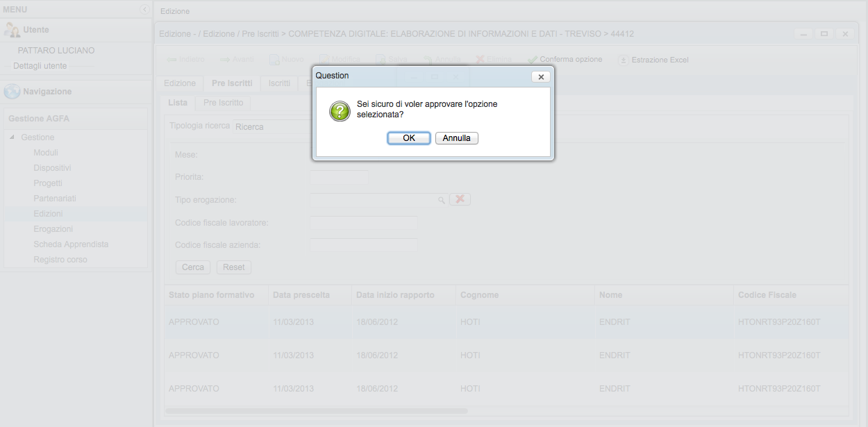Screen dimensions: 868x427
Task: Click the Nuovo document icon
Action: [275, 60]
